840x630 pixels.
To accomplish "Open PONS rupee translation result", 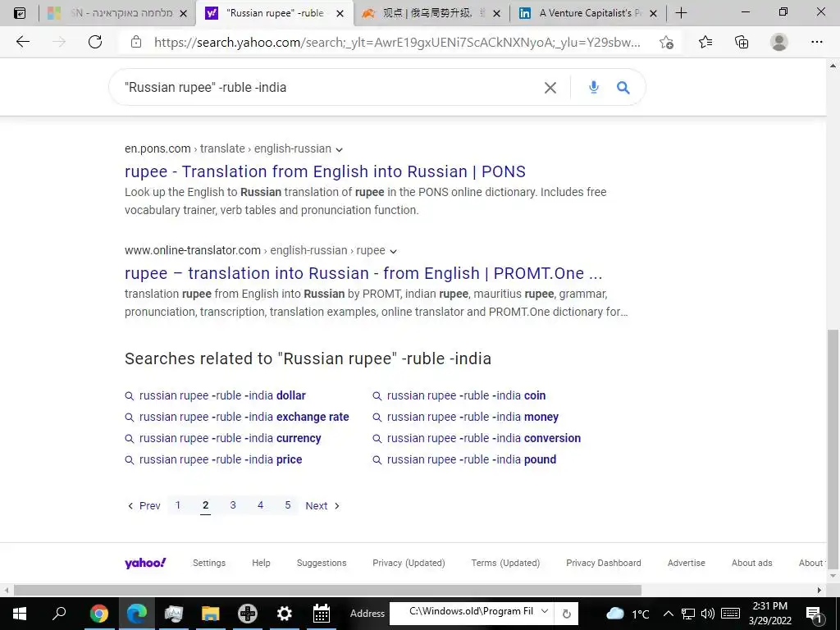I will point(325,171).
